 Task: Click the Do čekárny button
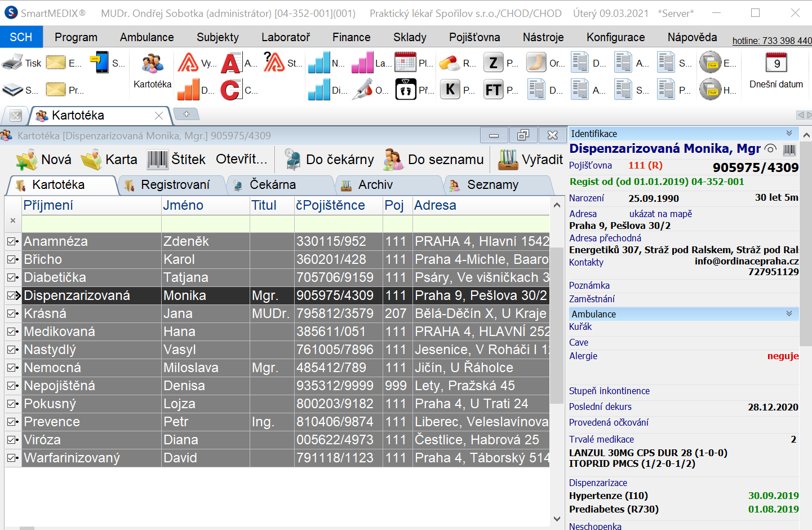[x=329, y=160]
